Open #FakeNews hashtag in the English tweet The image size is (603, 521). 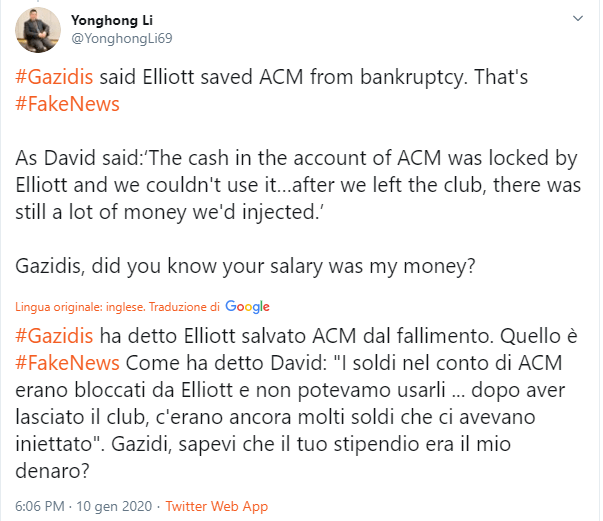(68, 103)
